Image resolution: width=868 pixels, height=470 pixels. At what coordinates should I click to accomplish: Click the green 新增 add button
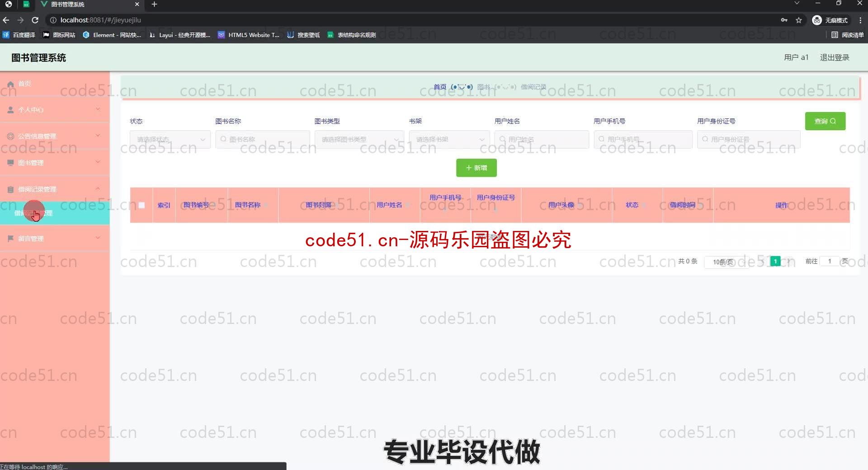point(476,168)
